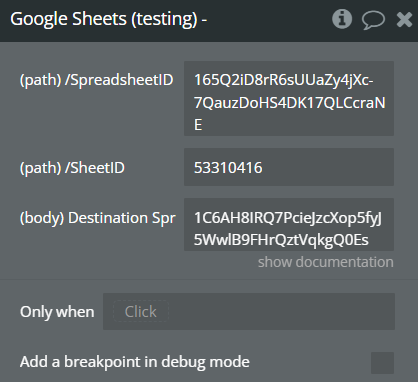Click the show documentation link
Image resolution: width=418 pixels, height=382 pixels.
click(x=326, y=262)
